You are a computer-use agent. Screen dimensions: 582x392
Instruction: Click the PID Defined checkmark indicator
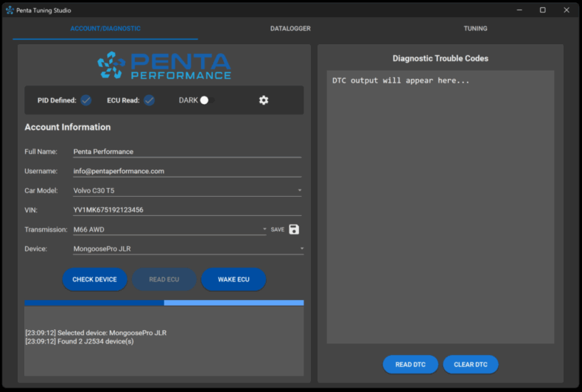[86, 100]
